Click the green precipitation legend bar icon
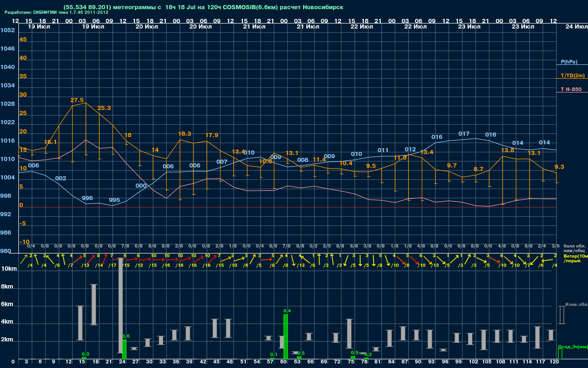This screenshot has height=368, width=588. pyautogui.click(x=560, y=354)
